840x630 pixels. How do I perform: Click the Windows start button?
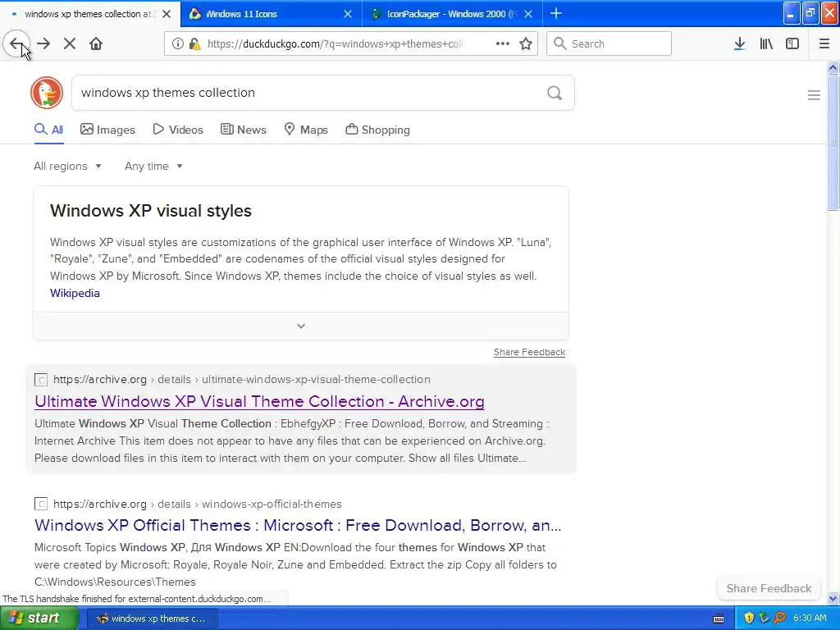pyautogui.click(x=38, y=618)
